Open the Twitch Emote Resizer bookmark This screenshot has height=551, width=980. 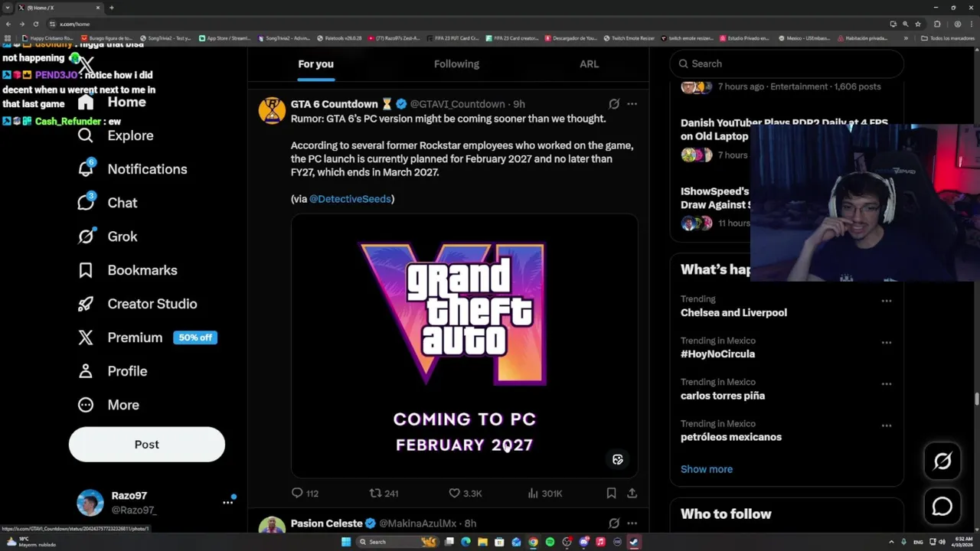pyautogui.click(x=629, y=37)
